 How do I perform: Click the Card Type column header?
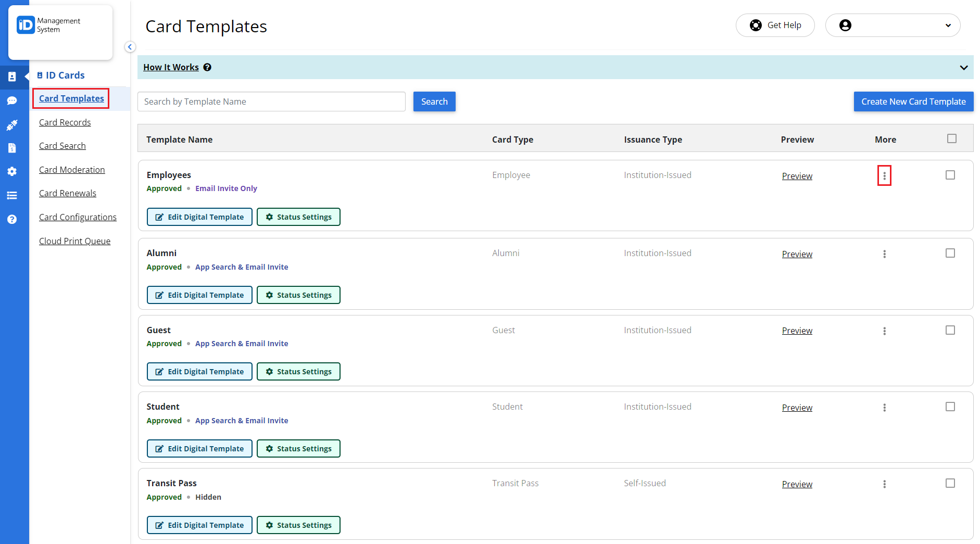coord(512,140)
